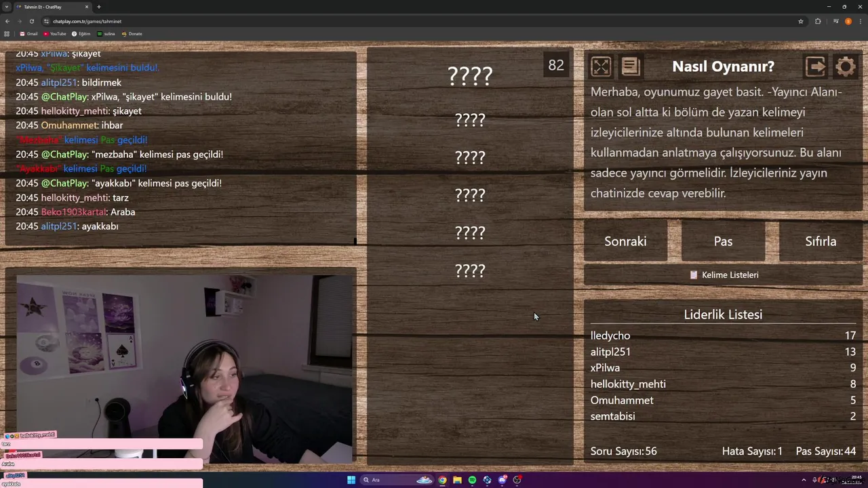Open a new browser tab
The image size is (868, 488).
click(99, 7)
